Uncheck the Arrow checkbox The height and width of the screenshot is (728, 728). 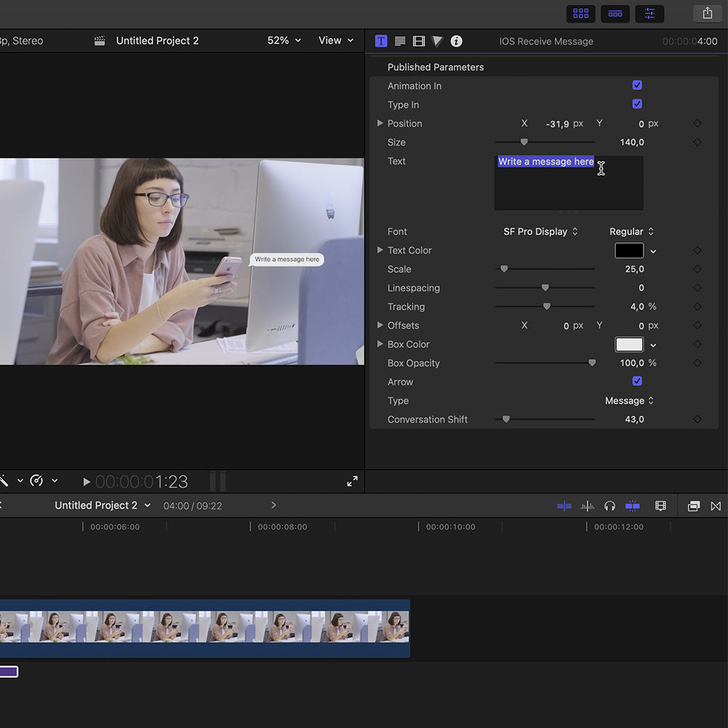click(x=637, y=381)
